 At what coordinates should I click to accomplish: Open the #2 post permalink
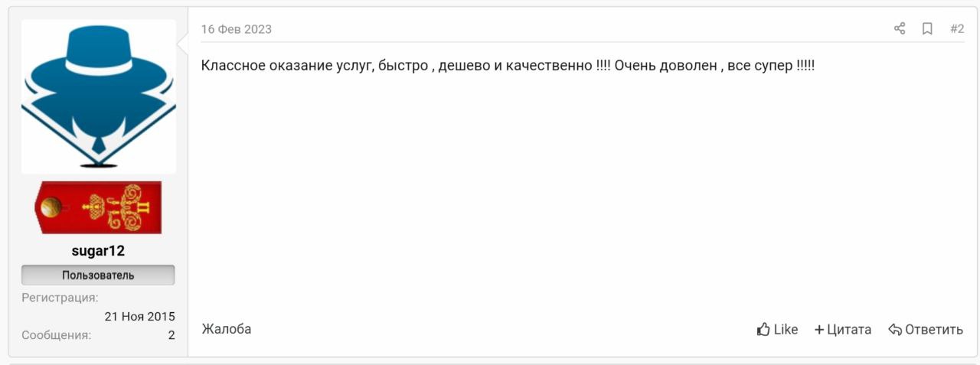coord(957,29)
